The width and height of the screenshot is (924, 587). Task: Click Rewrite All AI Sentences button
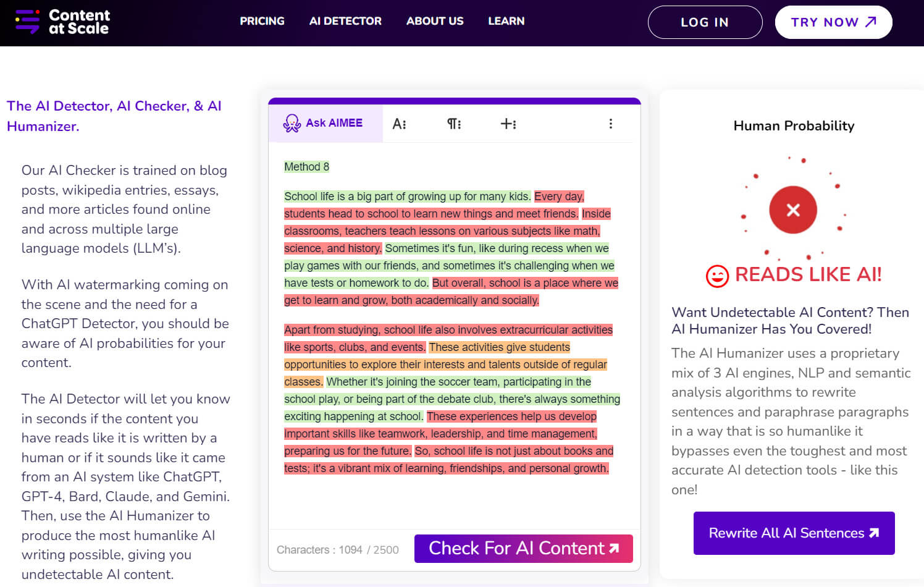(x=794, y=533)
